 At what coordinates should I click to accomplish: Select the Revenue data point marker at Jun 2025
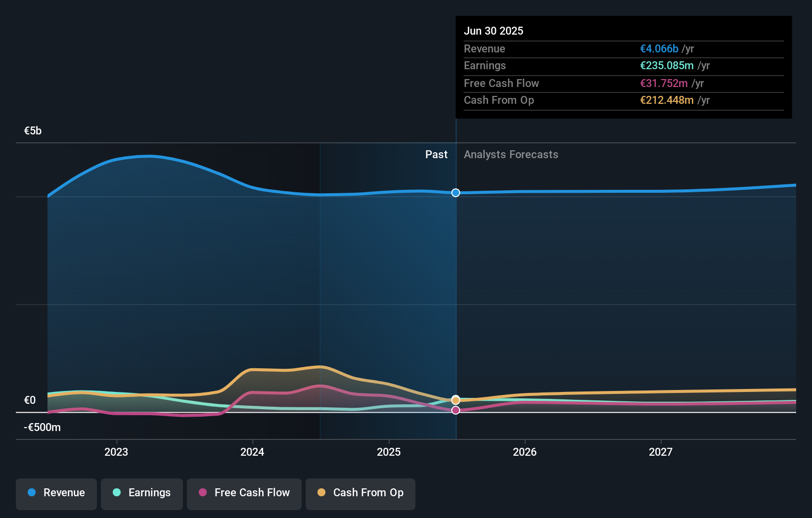coord(456,193)
